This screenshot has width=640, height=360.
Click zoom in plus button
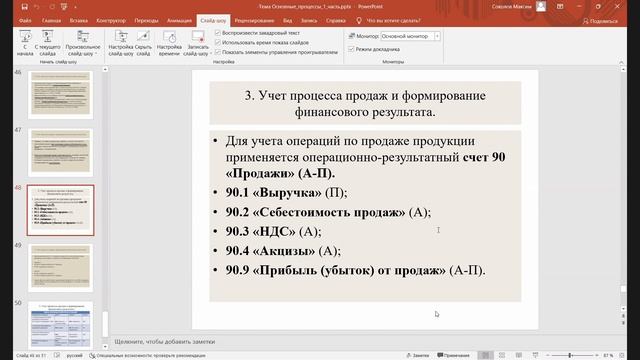click(x=596, y=356)
